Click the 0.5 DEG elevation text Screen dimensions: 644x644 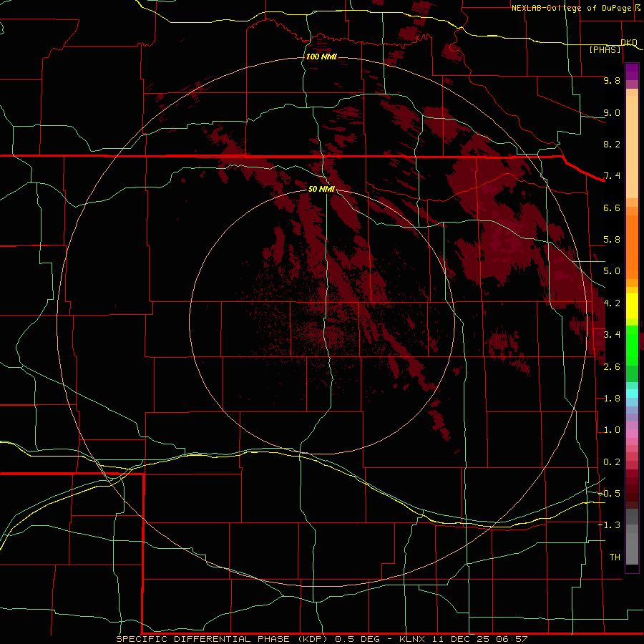(x=359, y=639)
